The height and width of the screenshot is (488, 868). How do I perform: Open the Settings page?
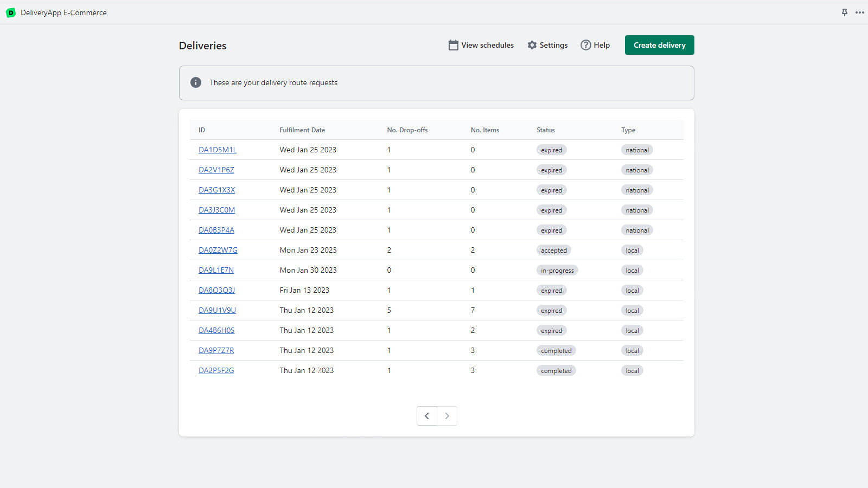point(547,45)
